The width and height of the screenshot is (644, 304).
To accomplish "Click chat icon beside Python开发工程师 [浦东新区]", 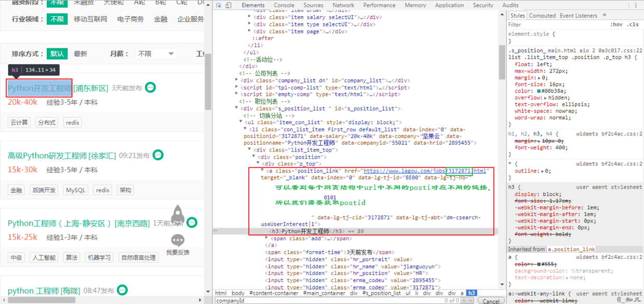I will 150,87.
